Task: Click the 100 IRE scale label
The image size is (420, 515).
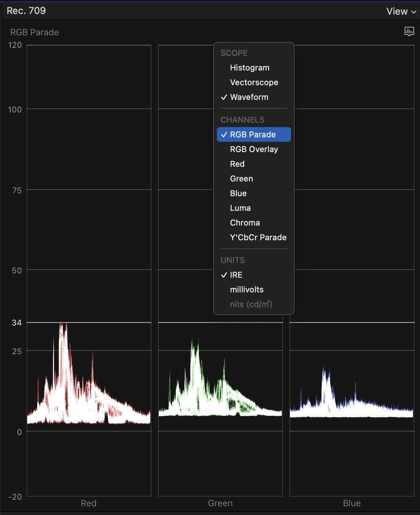Action: 15,109
